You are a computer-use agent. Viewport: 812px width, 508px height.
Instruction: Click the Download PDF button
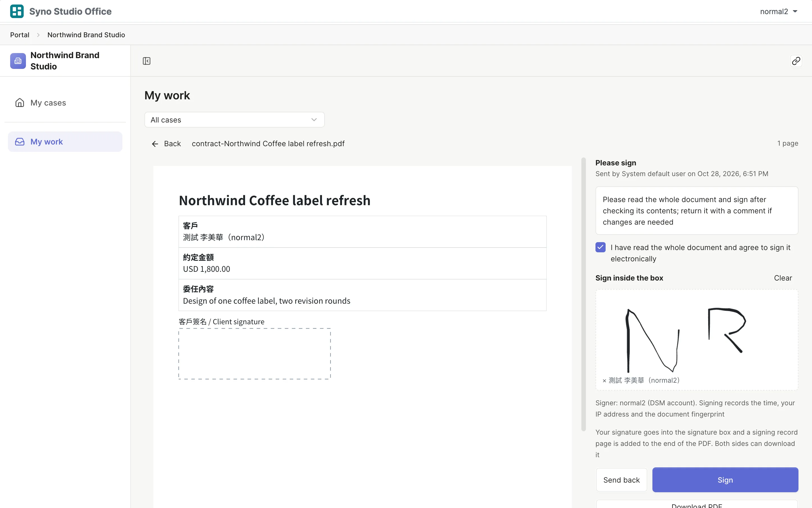(697, 505)
